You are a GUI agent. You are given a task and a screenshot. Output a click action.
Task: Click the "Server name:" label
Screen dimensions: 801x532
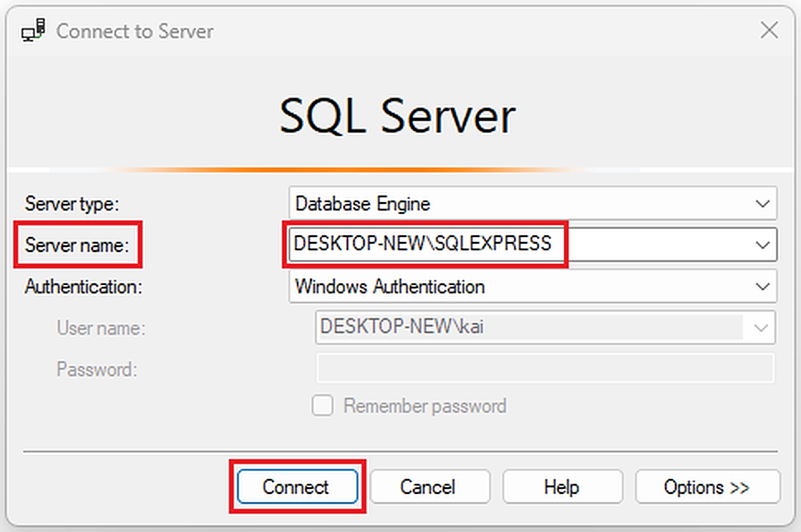coord(76,244)
